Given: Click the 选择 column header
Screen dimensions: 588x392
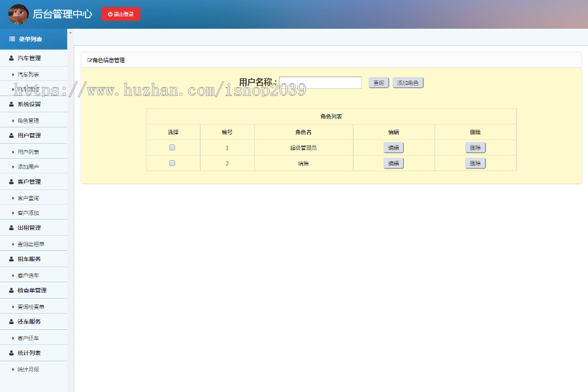Looking at the screenshot, I should [x=173, y=132].
